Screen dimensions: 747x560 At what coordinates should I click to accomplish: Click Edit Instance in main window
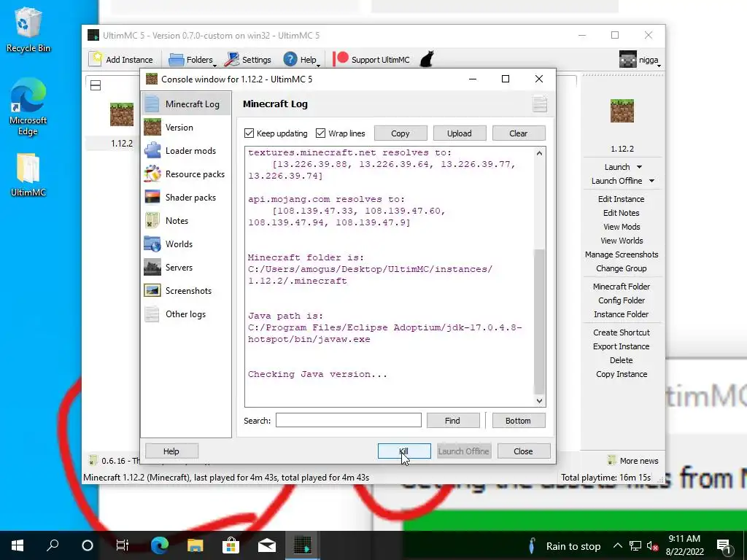pyautogui.click(x=622, y=199)
